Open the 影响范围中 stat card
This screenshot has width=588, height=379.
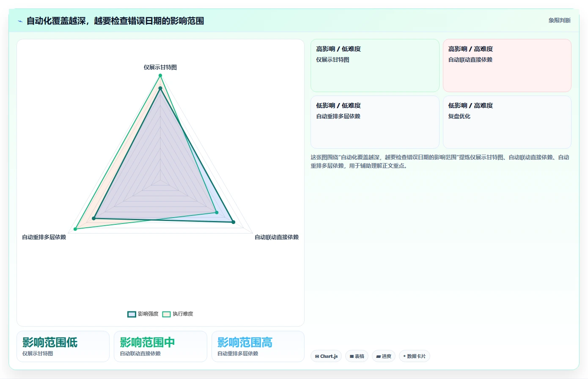(160, 346)
